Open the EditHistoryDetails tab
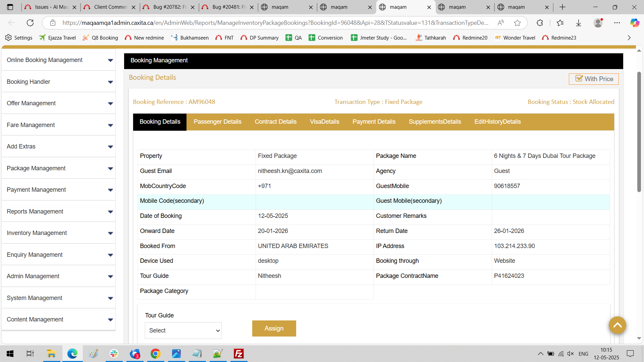This screenshot has height=362, width=644. tap(497, 122)
